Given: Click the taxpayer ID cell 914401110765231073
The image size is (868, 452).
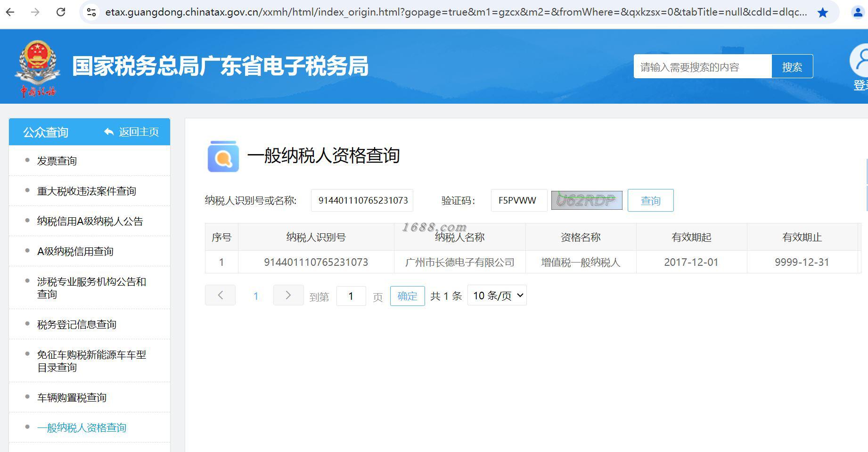Looking at the screenshot, I should click(x=316, y=262).
